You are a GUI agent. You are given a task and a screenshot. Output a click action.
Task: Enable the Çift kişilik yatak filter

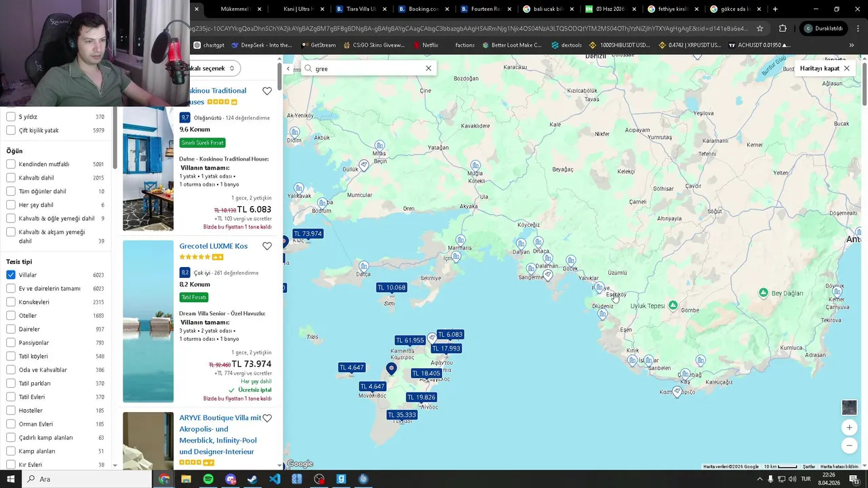click(11, 130)
